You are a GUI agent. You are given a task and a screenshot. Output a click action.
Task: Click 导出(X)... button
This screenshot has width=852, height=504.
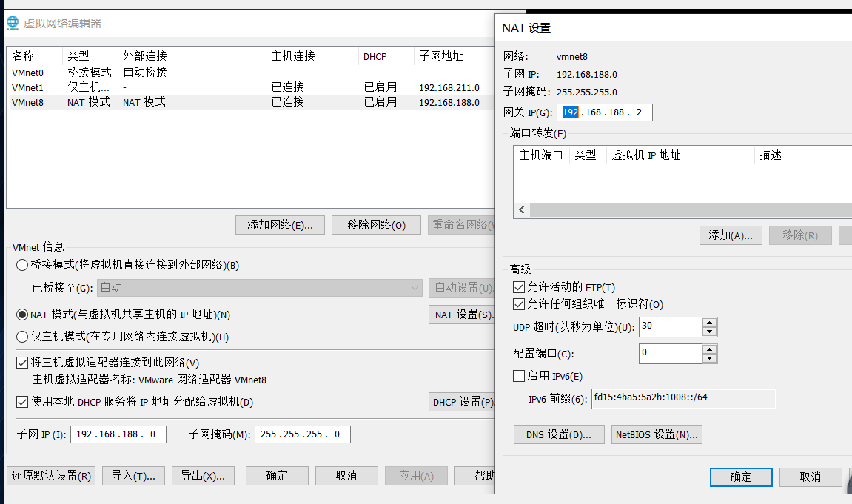coord(203,476)
